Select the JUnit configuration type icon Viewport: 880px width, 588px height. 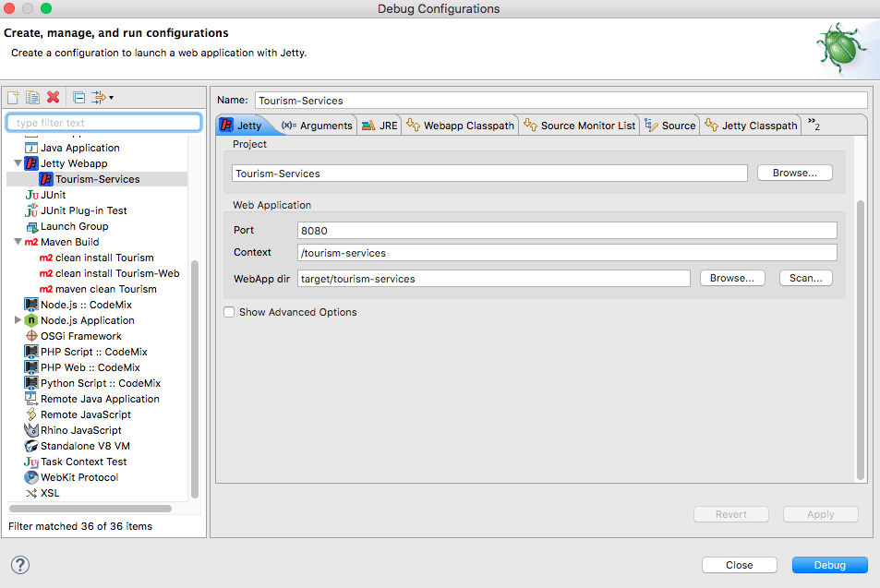tap(31, 195)
